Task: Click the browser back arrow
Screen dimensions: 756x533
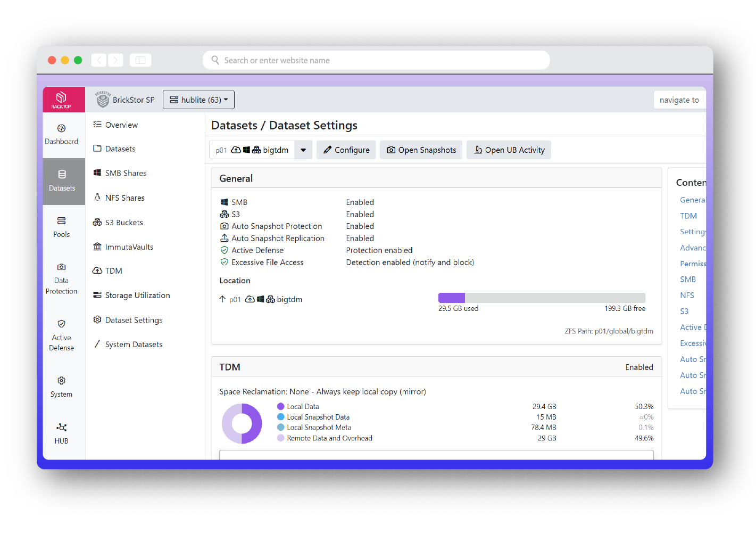Action: click(99, 60)
